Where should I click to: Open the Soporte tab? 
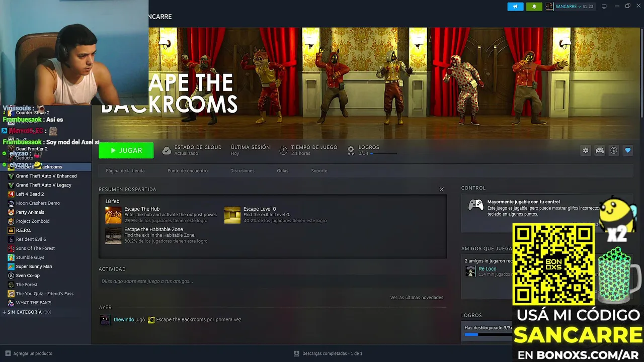point(319,171)
